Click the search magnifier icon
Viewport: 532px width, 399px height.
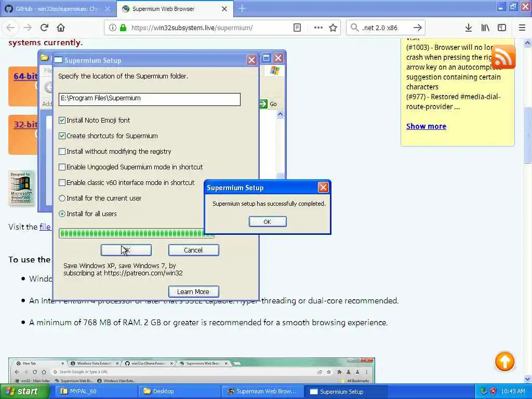coord(354,28)
